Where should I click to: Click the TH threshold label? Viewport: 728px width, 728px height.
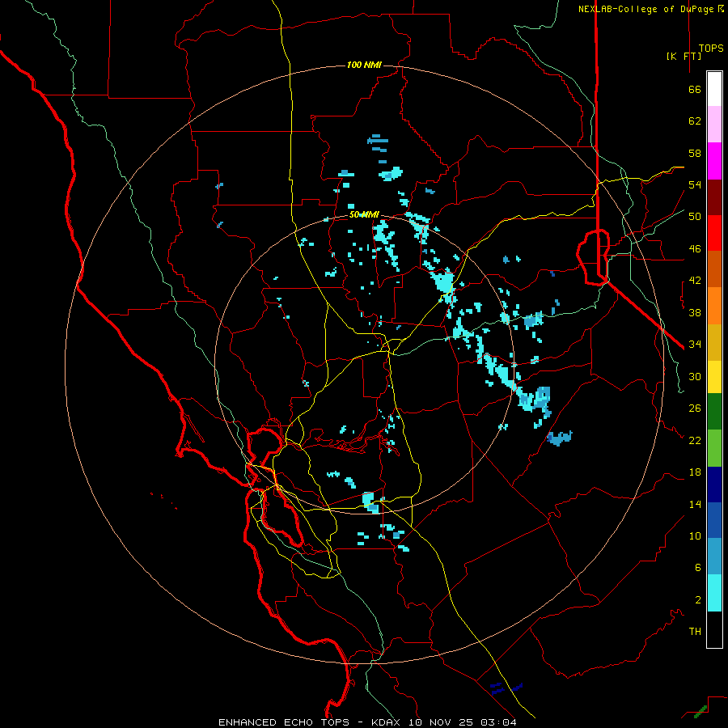click(x=695, y=632)
